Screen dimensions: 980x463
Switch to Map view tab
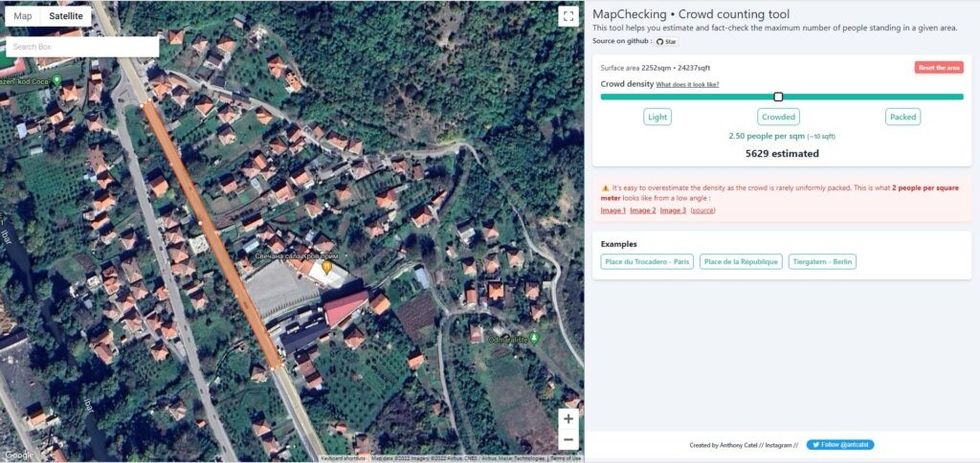pos(23,16)
